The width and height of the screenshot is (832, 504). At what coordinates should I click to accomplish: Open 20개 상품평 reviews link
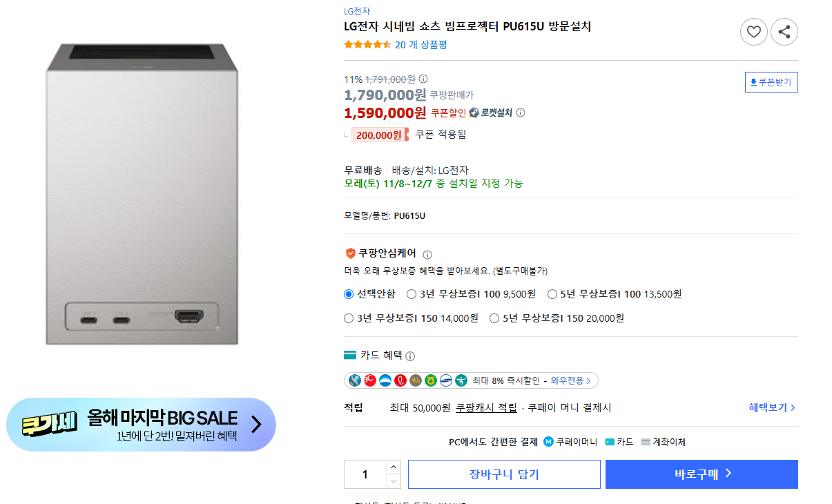tap(420, 45)
